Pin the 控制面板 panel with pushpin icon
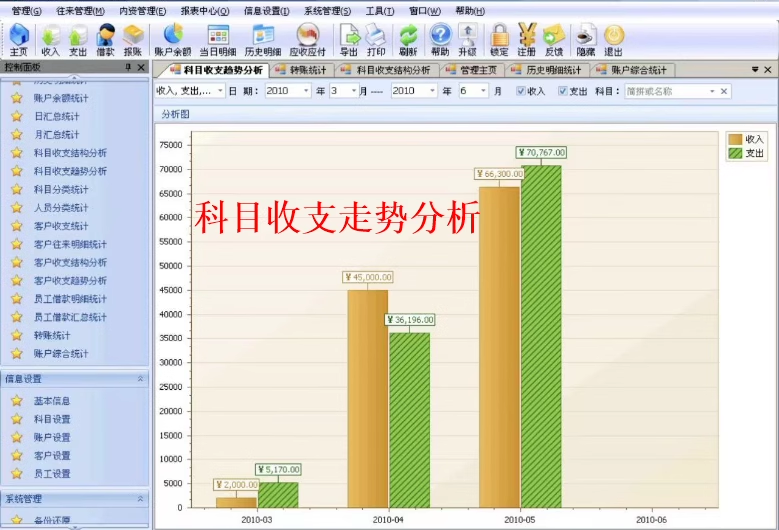Viewport: 779px width, 530px height. (x=128, y=67)
